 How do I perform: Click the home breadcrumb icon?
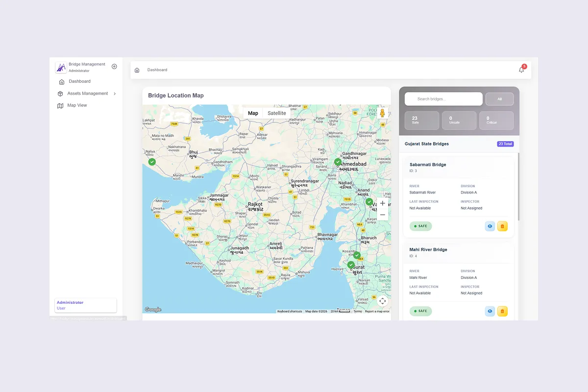pos(137,70)
